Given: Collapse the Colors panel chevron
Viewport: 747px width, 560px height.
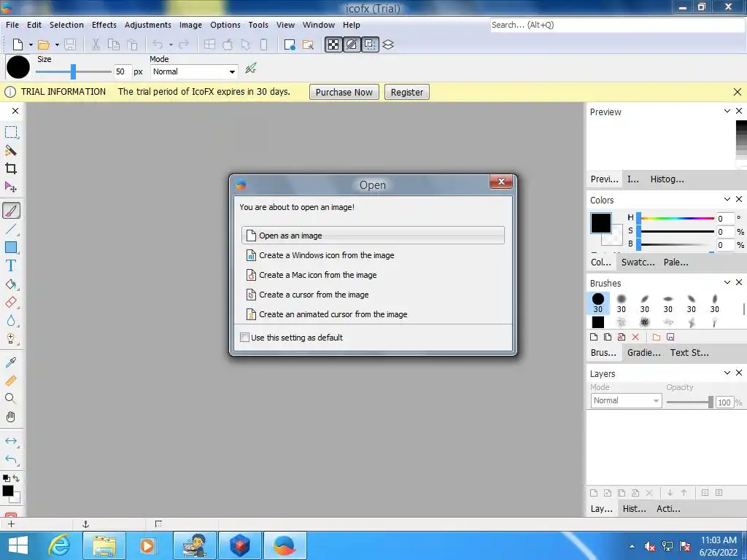Looking at the screenshot, I should coord(727,199).
